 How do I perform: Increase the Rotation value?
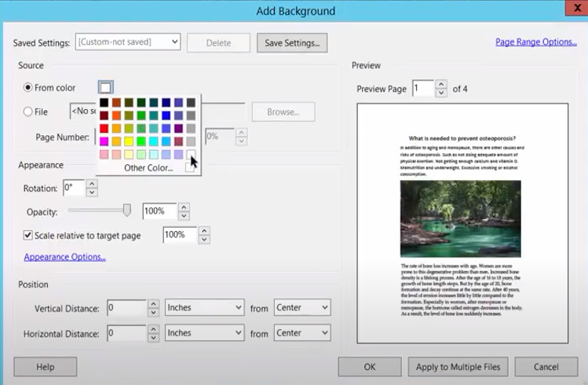(x=92, y=184)
